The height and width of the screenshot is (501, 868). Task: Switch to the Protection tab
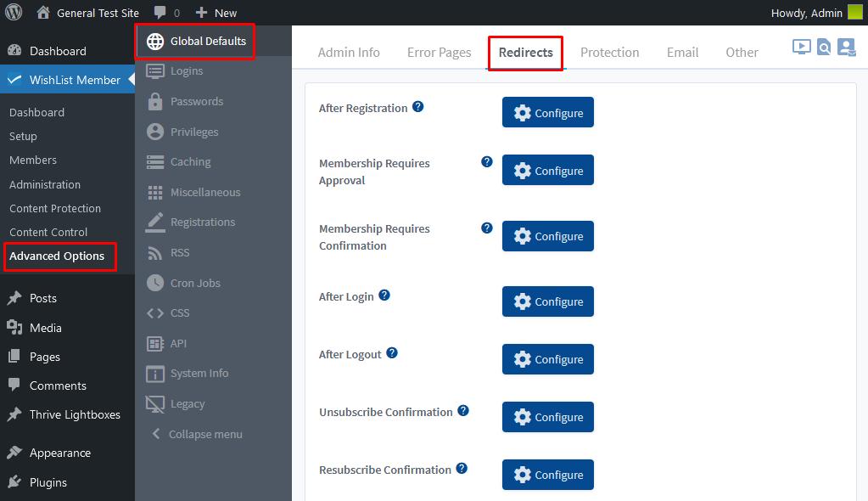tap(609, 53)
